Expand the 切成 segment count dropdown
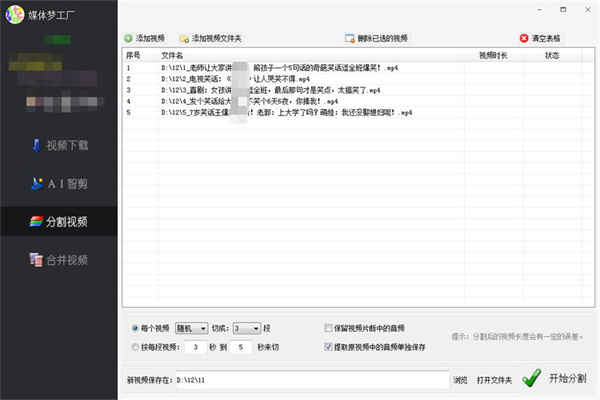The height and width of the screenshot is (400, 600). tap(247, 328)
